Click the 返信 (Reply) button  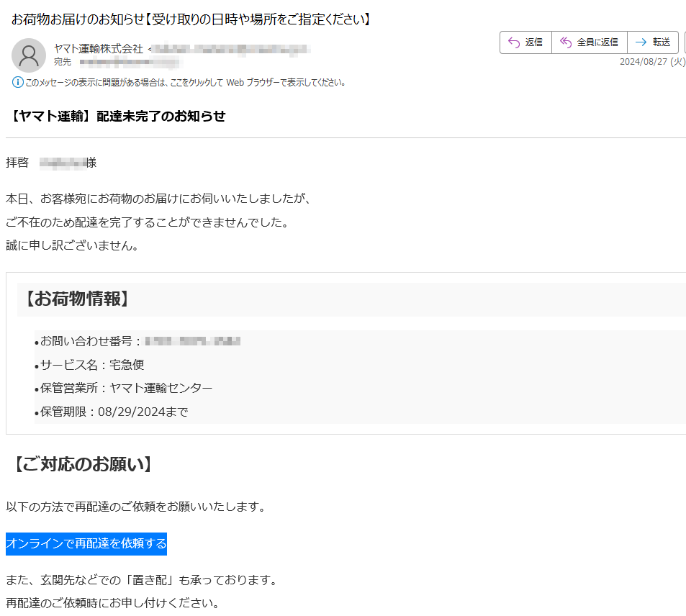tap(525, 42)
